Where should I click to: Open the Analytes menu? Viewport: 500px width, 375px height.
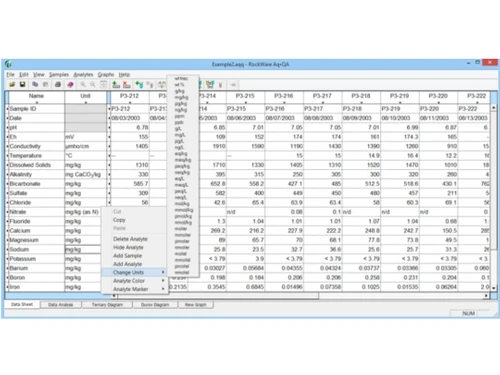tap(83, 74)
